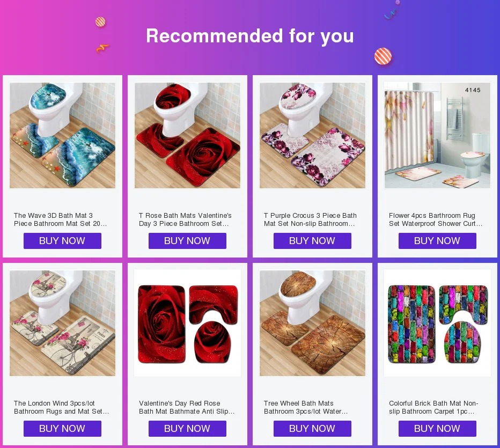Image resolution: width=500 pixels, height=448 pixels.
Task: Open the title 'Colorful Brick Bath Mat Non-slip'
Action: pyautogui.click(x=433, y=407)
